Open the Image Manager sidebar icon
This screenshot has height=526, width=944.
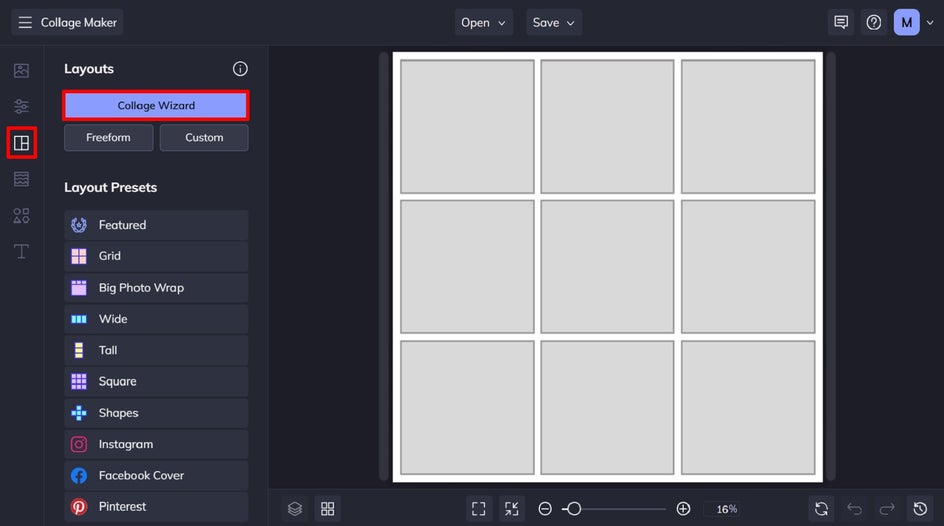pos(21,70)
